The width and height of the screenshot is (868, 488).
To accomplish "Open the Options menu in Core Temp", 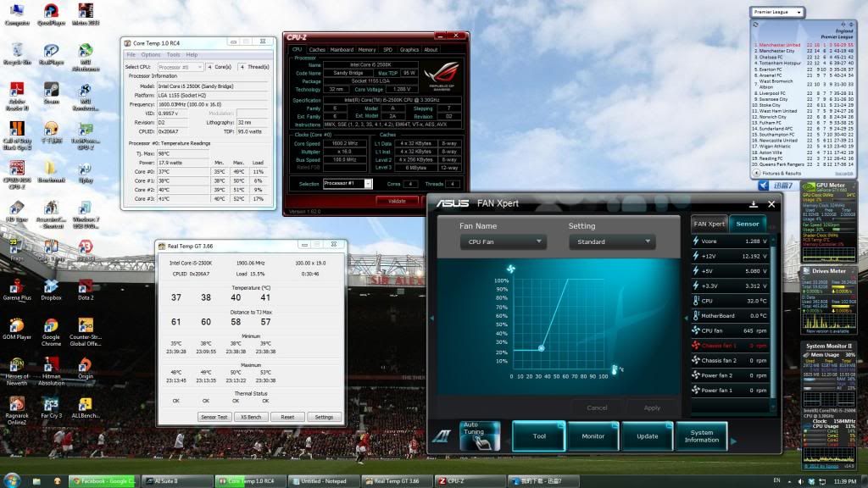I will (x=151, y=54).
